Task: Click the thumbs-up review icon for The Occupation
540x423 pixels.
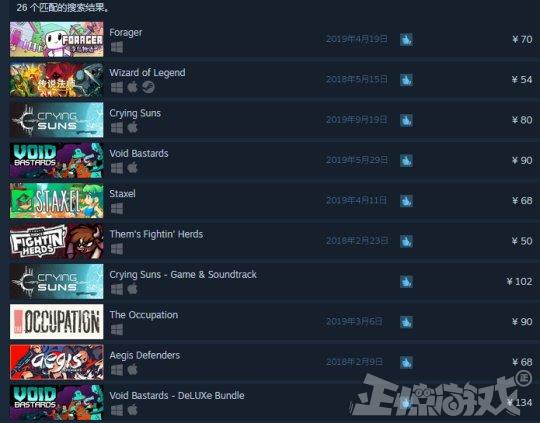Action: [x=406, y=322]
